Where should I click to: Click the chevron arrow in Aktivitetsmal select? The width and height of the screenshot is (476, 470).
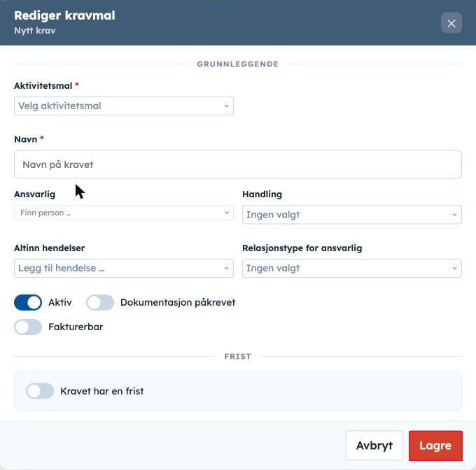tap(226, 106)
